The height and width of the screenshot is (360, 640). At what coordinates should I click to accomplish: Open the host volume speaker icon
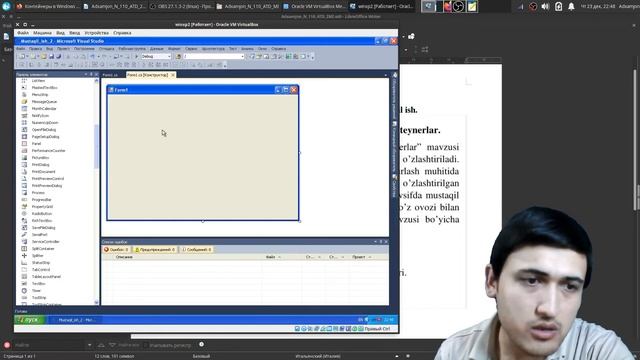tap(545, 7)
